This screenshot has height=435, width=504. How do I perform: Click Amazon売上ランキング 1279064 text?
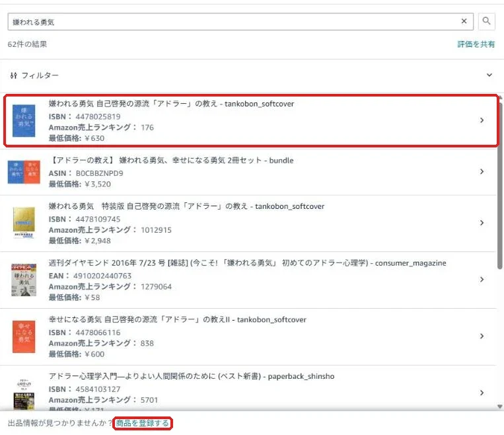click(x=110, y=287)
